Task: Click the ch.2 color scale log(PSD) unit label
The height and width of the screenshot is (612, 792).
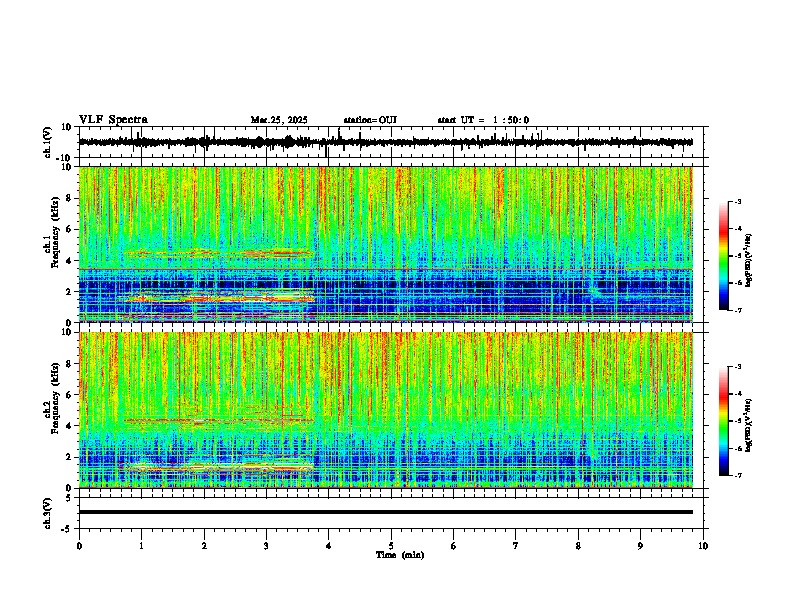Action: (x=749, y=425)
